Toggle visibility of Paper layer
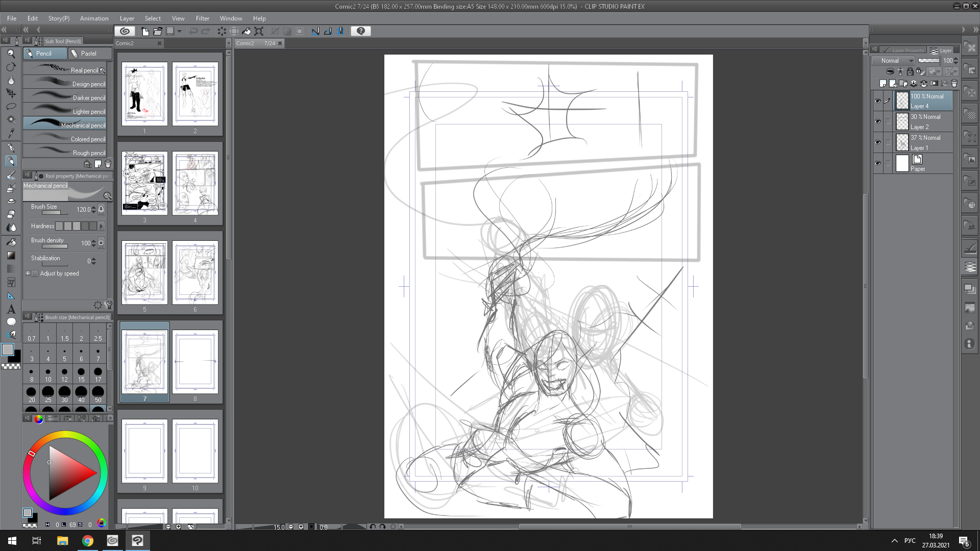 tap(877, 163)
